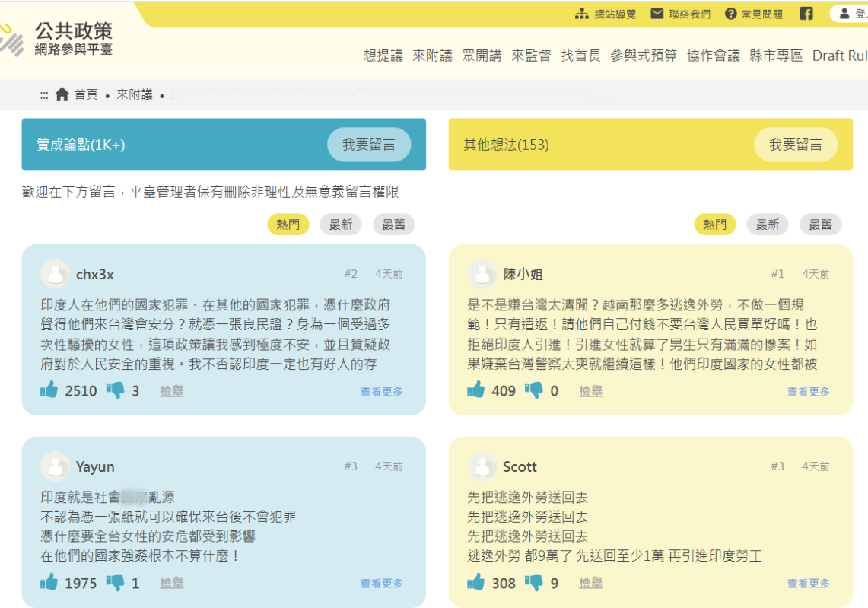868x608 pixels.
Task: Open the Facebook icon in header
Action: [x=806, y=14]
